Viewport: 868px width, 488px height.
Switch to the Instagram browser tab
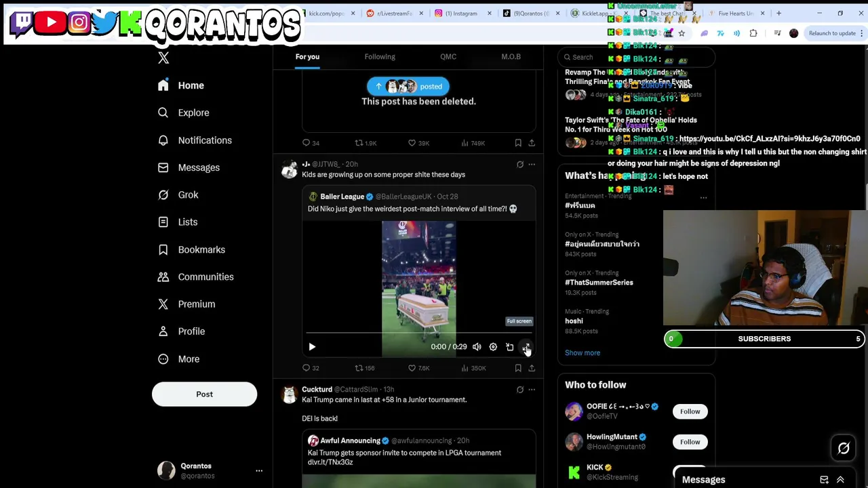[461, 14]
